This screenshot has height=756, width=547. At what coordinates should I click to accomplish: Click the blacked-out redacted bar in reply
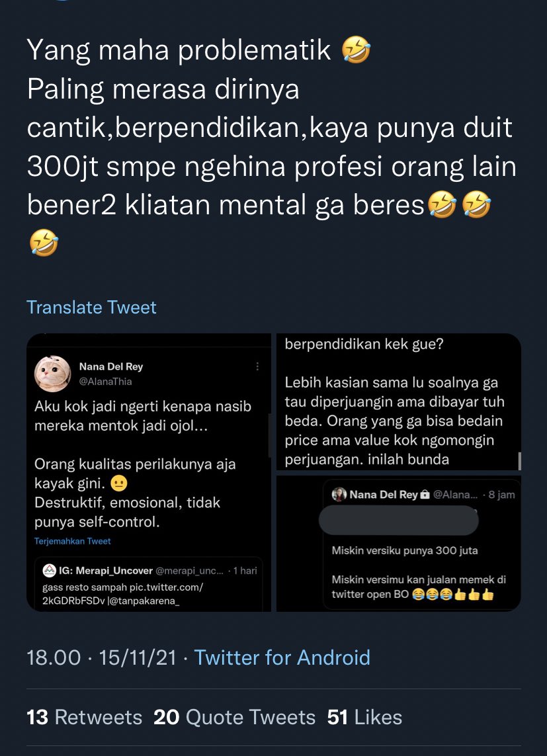(399, 521)
